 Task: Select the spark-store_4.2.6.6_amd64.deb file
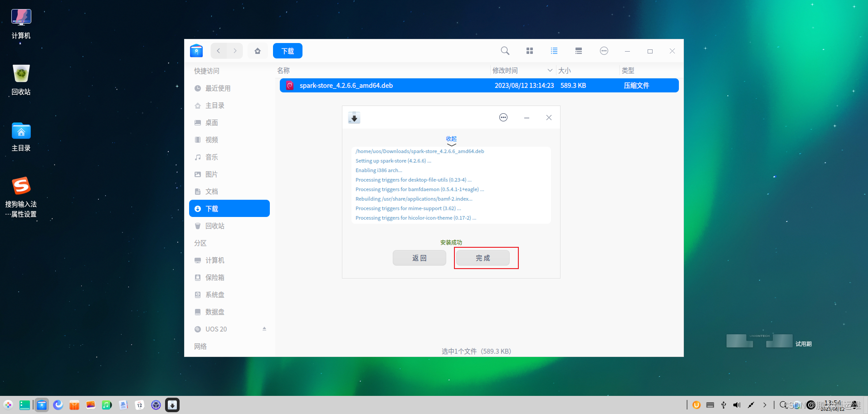click(x=479, y=86)
